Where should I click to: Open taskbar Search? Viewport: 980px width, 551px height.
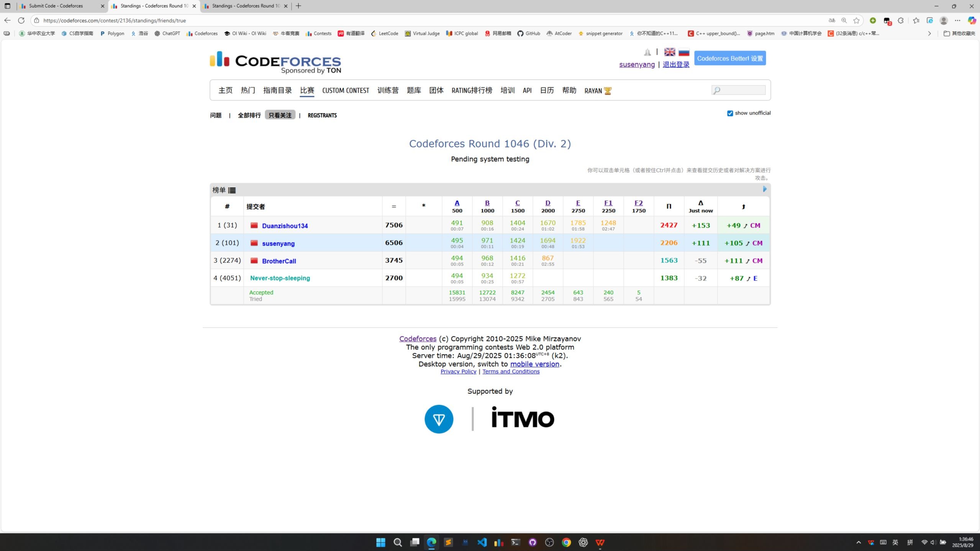[x=398, y=542]
